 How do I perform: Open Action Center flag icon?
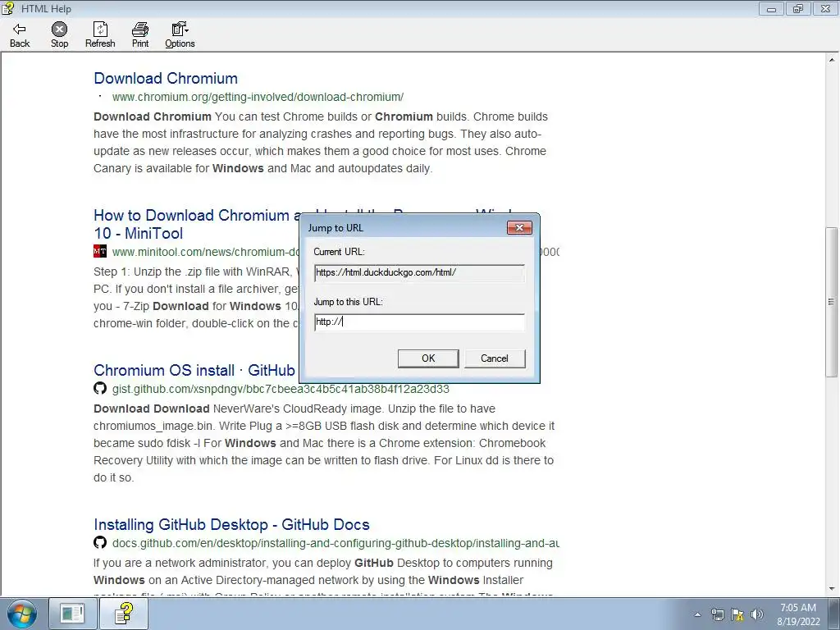(x=737, y=614)
